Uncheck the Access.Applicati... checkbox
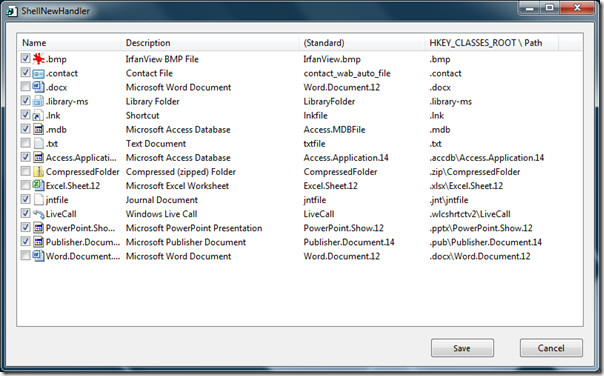The image size is (604, 376). click(x=25, y=157)
